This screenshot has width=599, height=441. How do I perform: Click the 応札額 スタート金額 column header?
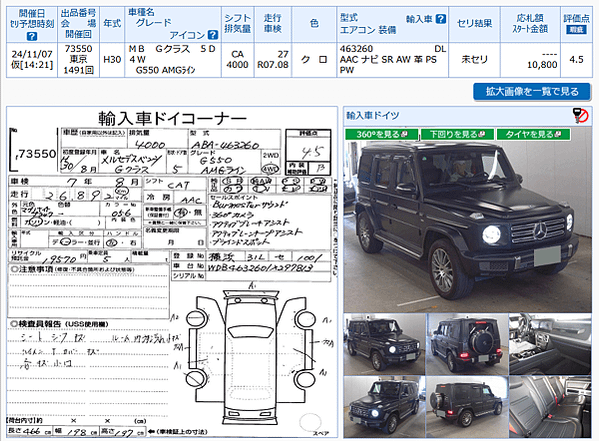530,24
